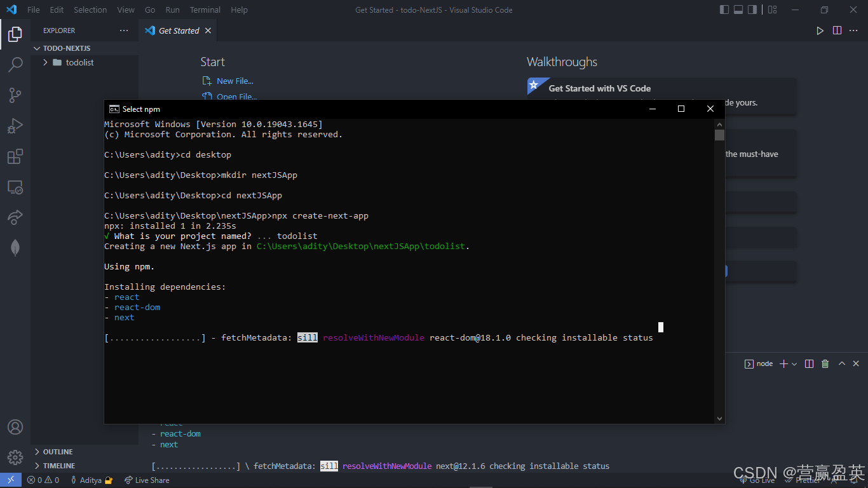Screen dimensions: 868x488
Task: Maximize the Select npm console window
Action: tap(681, 109)
